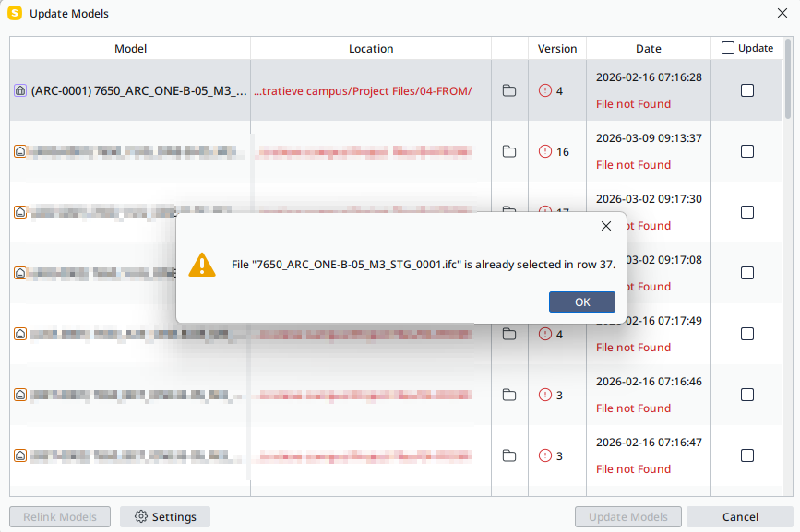
Task: Toggle the Update header checkbox for all rows
Action: (x=727, y=49)
